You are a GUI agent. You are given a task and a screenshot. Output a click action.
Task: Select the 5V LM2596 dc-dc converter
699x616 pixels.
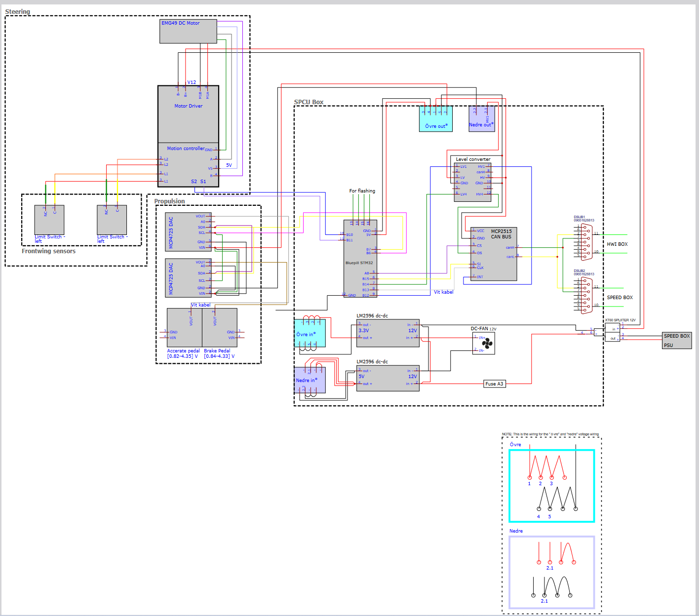(388, 379)
